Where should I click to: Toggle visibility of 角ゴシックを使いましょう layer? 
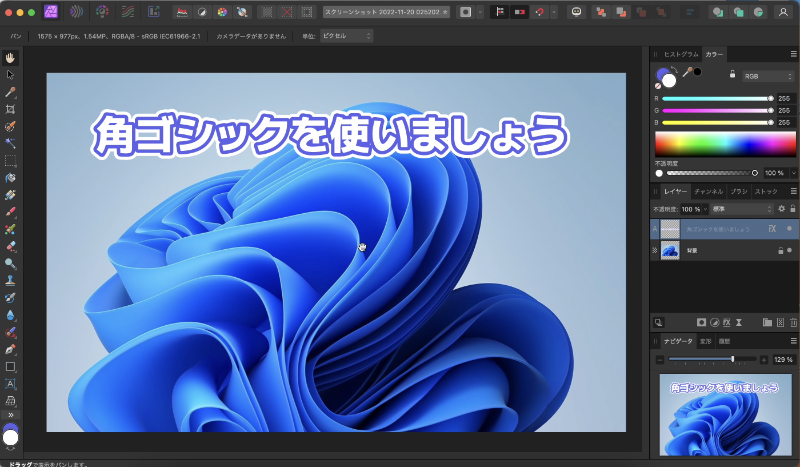pyautogui.click(x=789, y=229)
